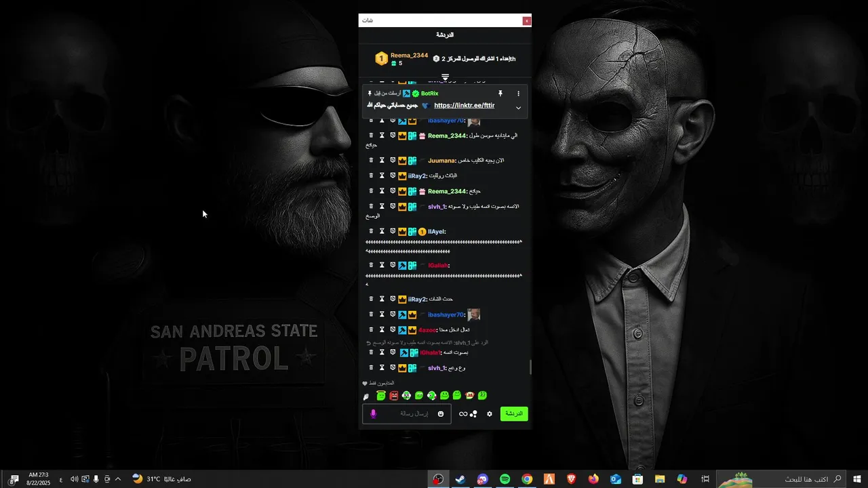
Task: Click inside the إرسال رسالة message field
Action: click(x=407, y=413)
